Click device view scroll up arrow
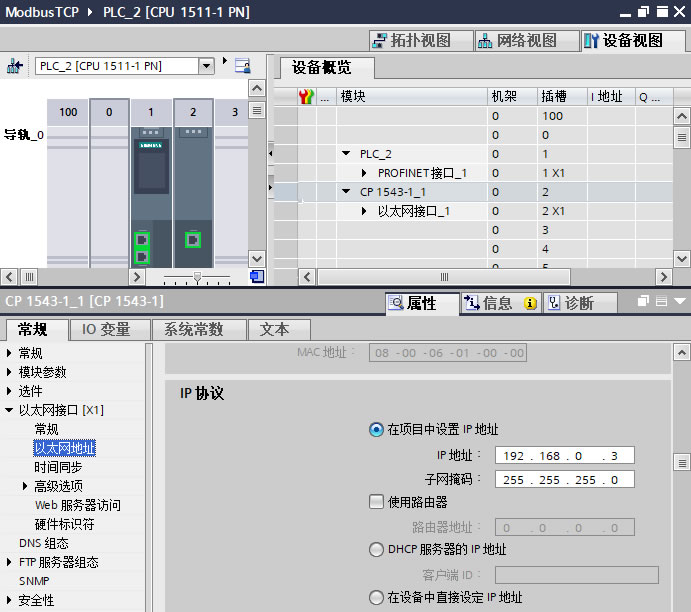 pyautogui.click(x=257, y=89)
